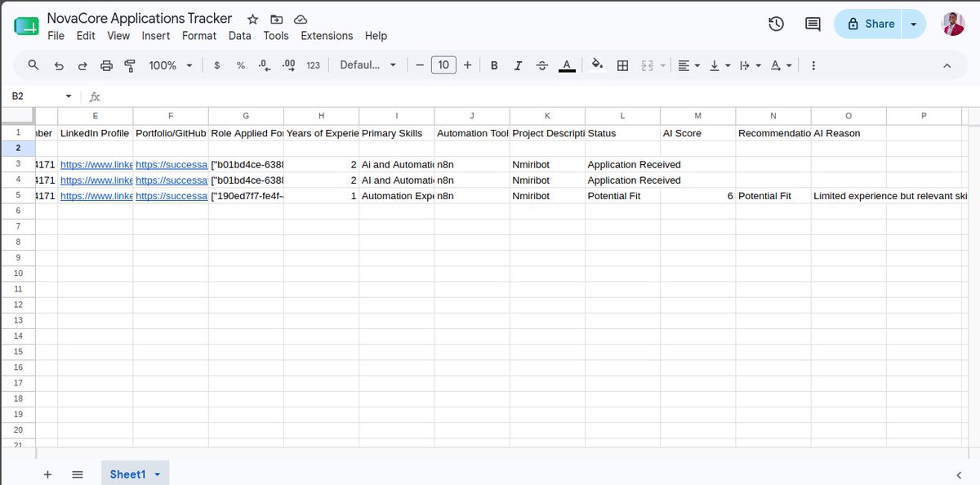980x485 pixels.
Task: Select column header K
Action: (547, 116)
